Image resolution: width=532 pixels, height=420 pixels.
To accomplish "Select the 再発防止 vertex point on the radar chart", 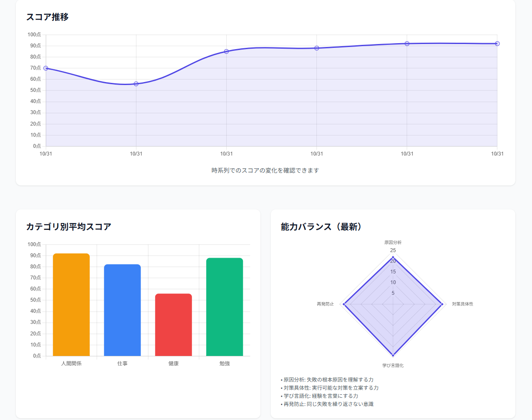I will pyautogui.click(x=344, y=304).
